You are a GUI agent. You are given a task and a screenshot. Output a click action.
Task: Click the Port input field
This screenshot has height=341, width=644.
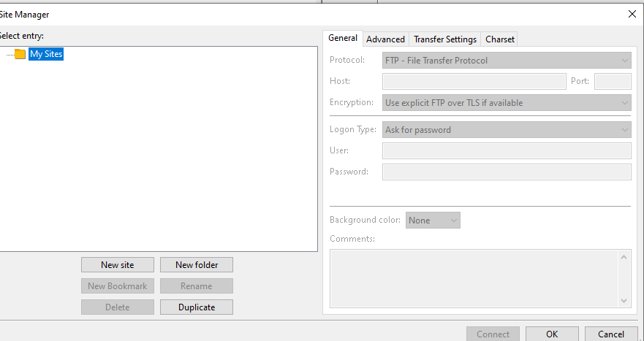click(613, 81)
